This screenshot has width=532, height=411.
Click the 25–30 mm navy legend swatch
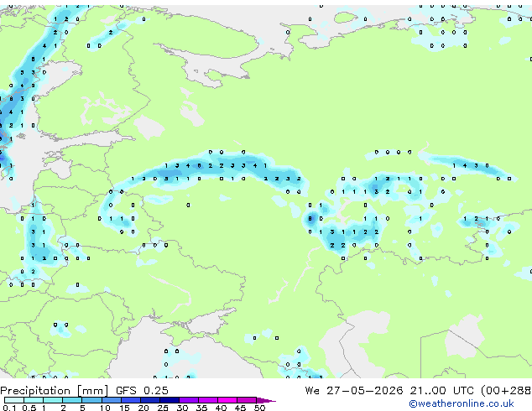click(169, 400)
